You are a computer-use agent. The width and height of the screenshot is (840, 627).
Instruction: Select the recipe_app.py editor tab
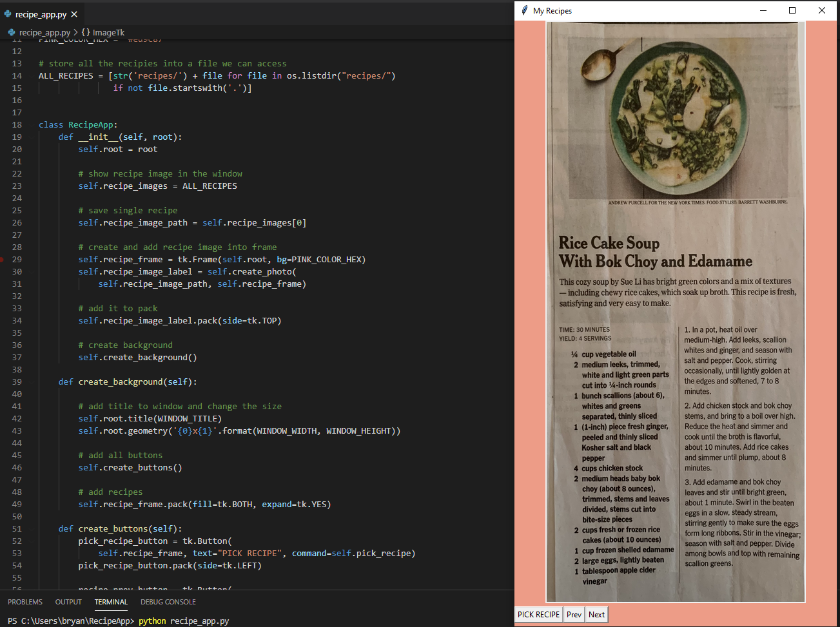click(41, 14)
